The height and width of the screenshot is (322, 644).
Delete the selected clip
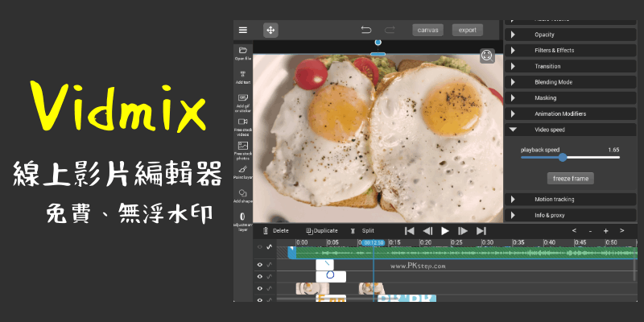(276, 231)
